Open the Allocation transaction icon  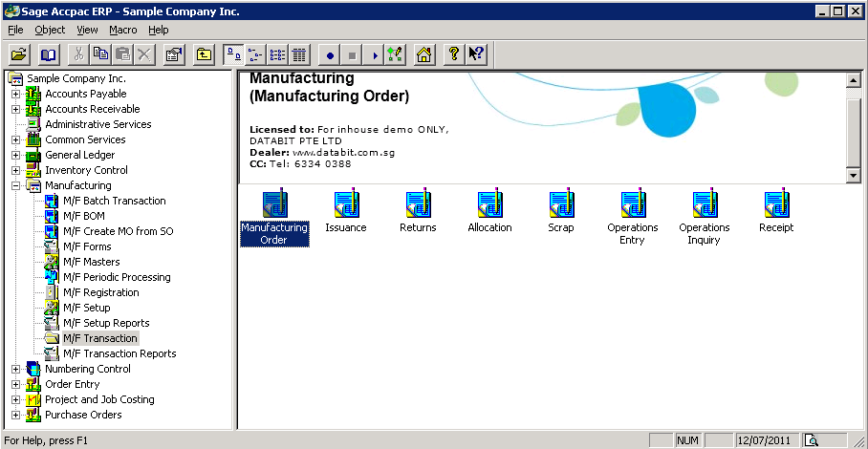[489, 211]
